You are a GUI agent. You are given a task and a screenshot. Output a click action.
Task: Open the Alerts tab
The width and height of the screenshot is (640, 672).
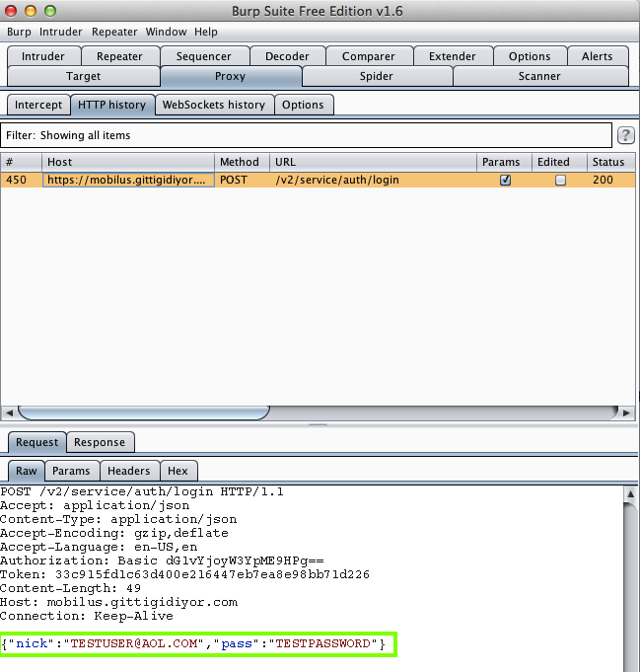point(598,56)
